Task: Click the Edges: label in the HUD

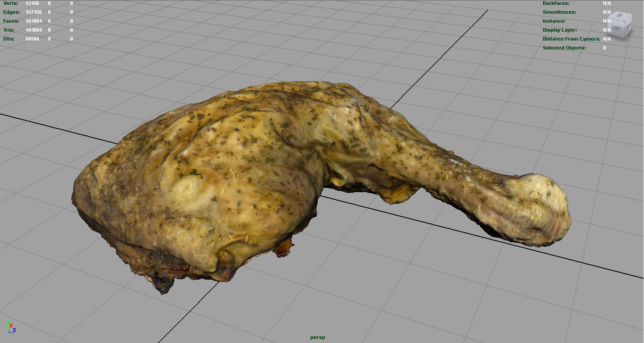Action: coord(12,12)
